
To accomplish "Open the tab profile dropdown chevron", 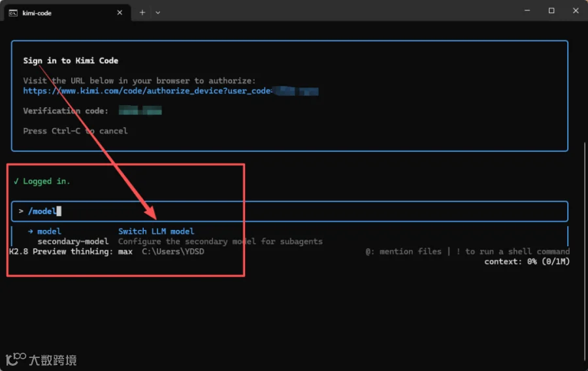I will tap(158, 13).
